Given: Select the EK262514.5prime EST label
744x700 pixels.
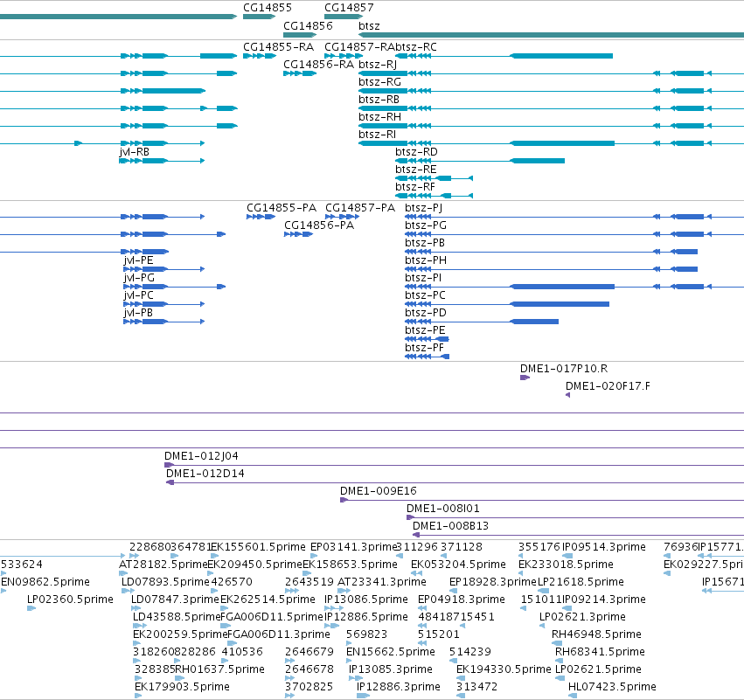Looking at the screenshot, I should (268, 600).
